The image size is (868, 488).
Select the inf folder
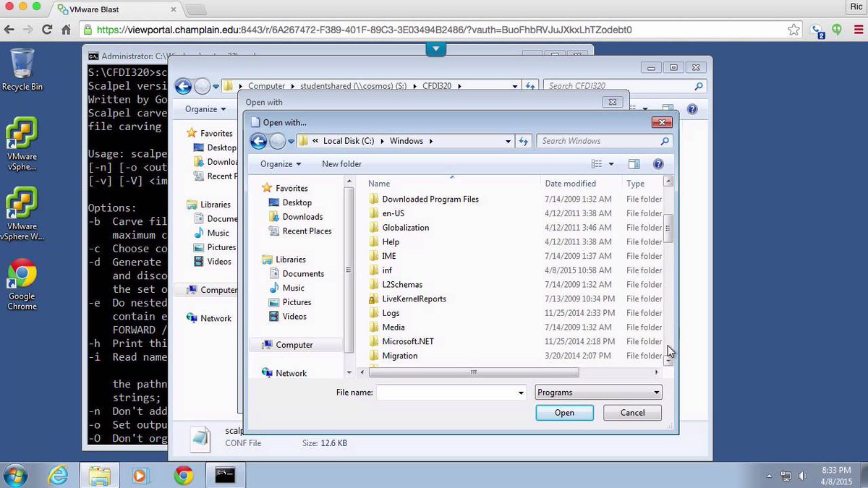pyautogui.click(x=387, y=270)
